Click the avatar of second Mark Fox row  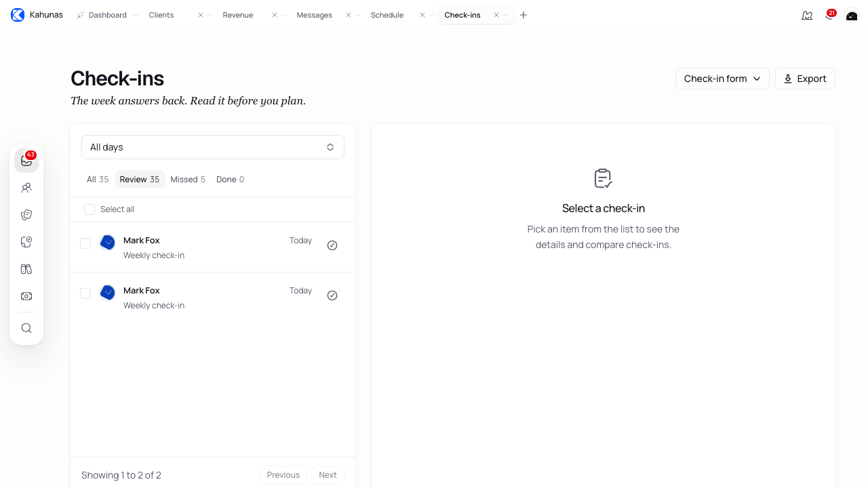[x=107, y=292]
